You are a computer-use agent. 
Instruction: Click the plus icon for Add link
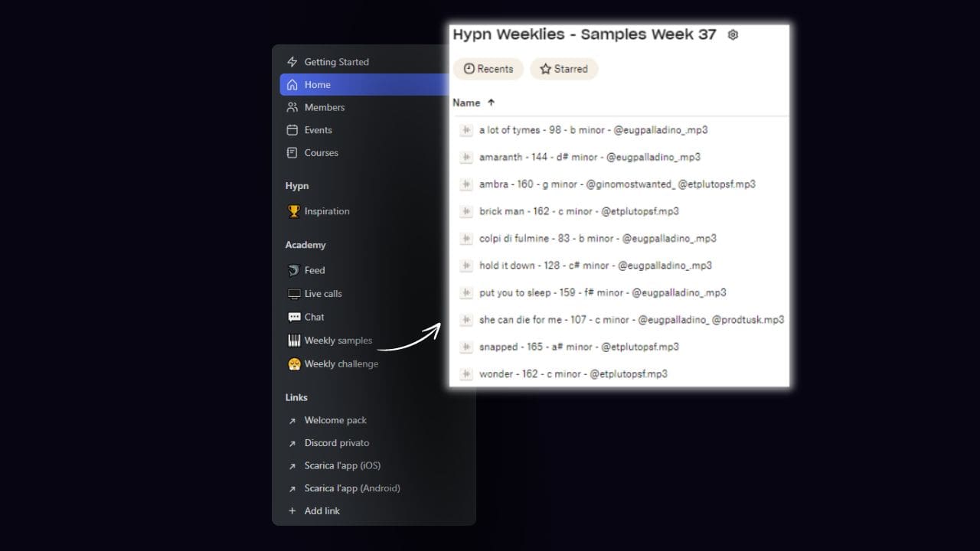(x=292, y=511)
